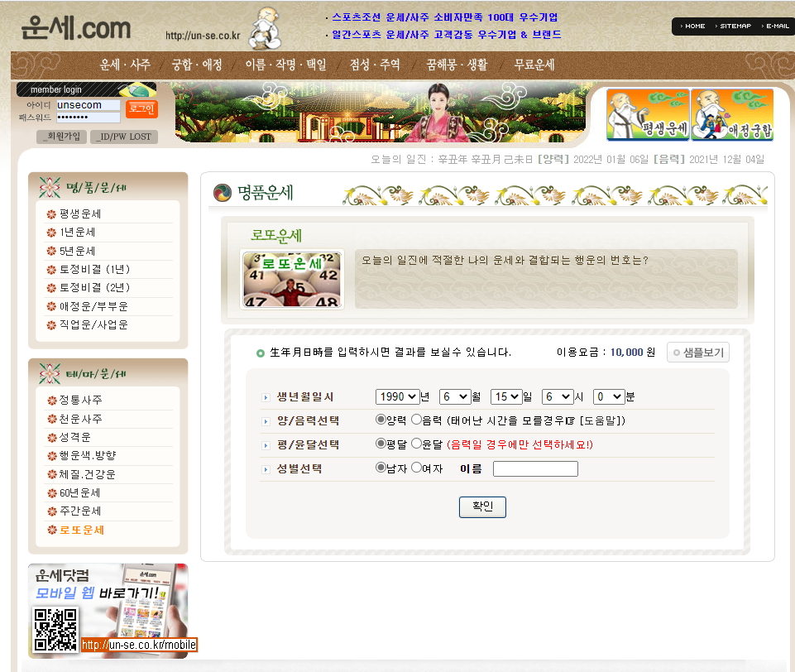Click the E-MAIL icon link
Image resolution: width=795 pixels, height=672 pixels.
point(775,26)
